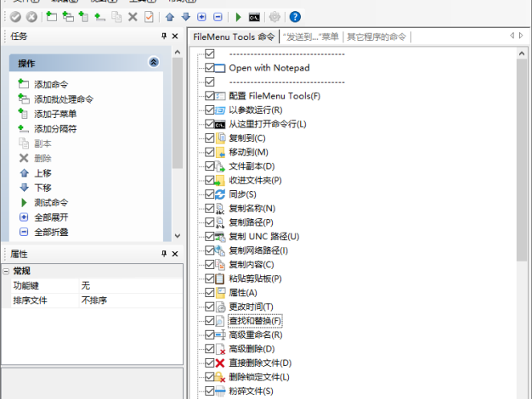This screenshot has height=399, width=532.
Task: Uncheck 移动到(M) checkbox
Action: 210,152
